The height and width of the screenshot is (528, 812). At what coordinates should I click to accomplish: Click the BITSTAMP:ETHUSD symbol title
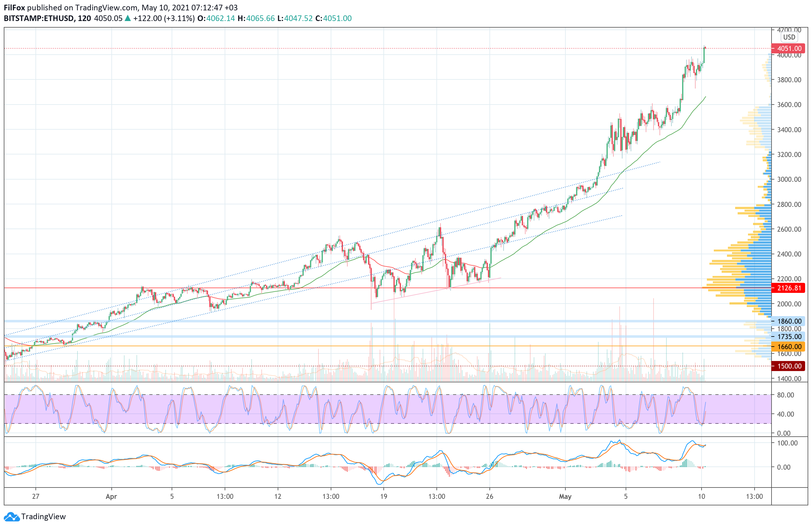[x=39, y=19]
